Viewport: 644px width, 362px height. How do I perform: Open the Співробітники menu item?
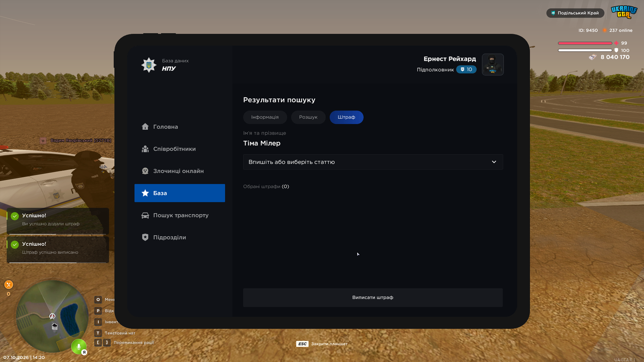[180, 149]
